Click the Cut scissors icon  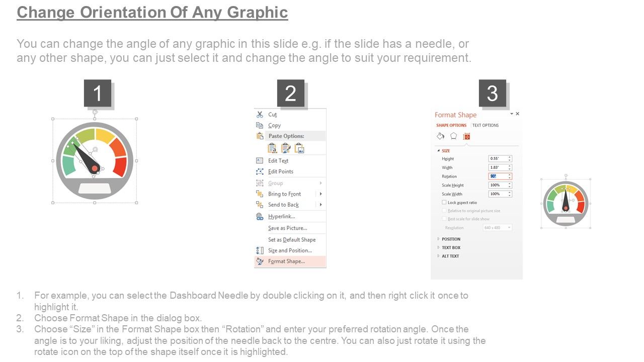pyautogui.click(x=260, y=115)
